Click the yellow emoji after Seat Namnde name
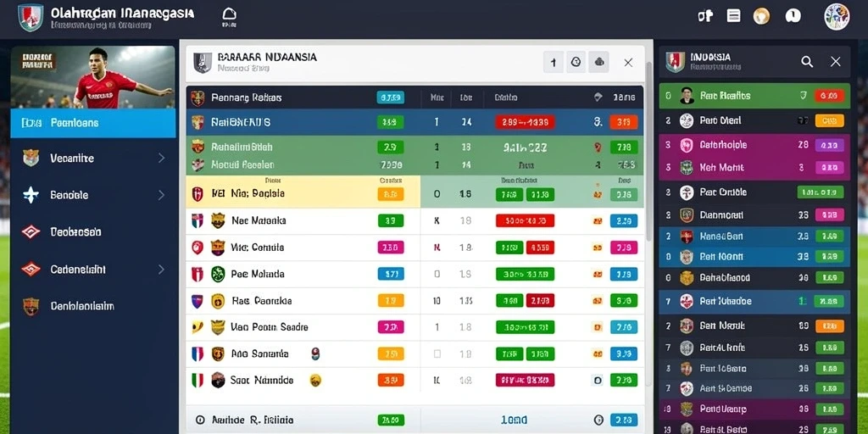 (x=315, y=381)
